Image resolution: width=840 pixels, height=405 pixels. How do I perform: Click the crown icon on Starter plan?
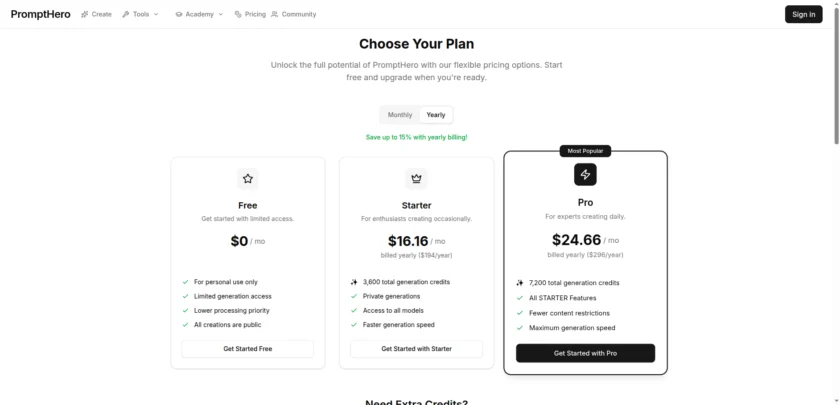pos(416,179)
